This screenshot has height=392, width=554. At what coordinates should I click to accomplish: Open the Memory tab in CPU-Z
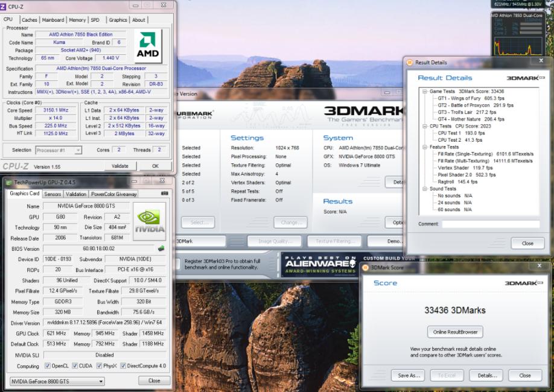click(x=77, y=20)
